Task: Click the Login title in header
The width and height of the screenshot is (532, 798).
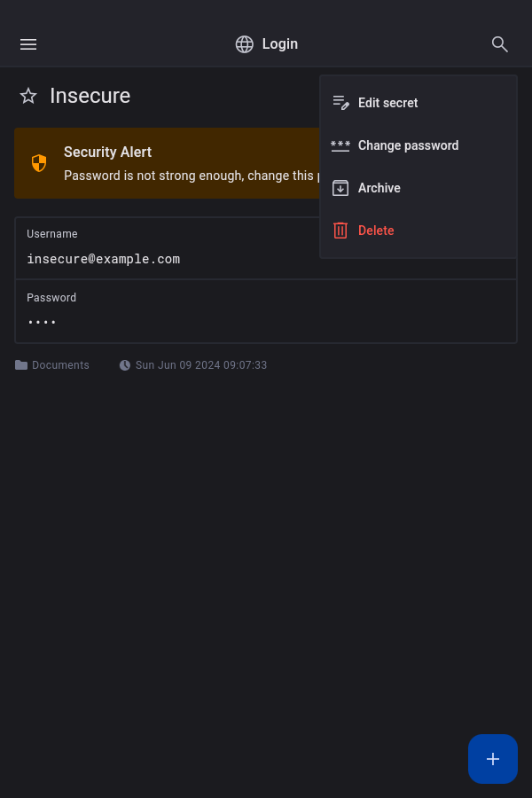Action: (280, 44)
